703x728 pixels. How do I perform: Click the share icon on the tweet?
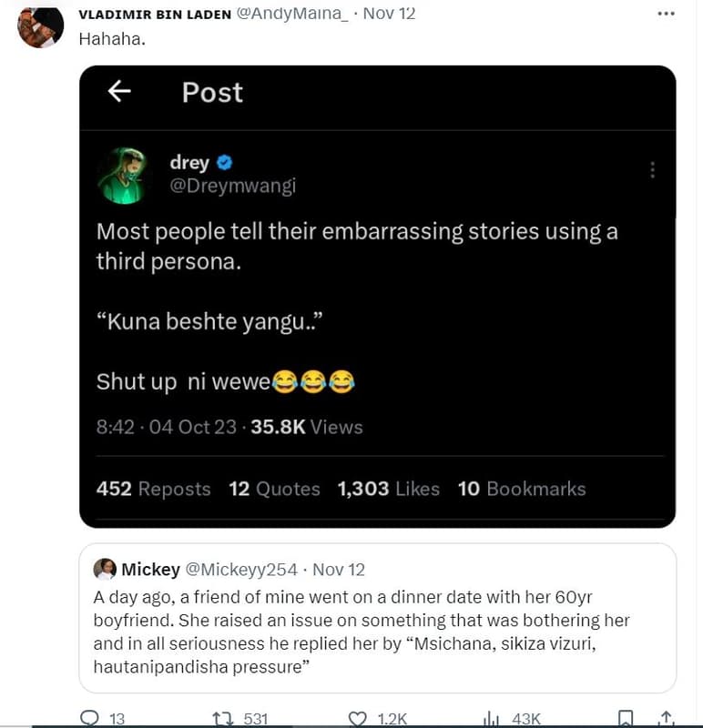click(666, 718)
